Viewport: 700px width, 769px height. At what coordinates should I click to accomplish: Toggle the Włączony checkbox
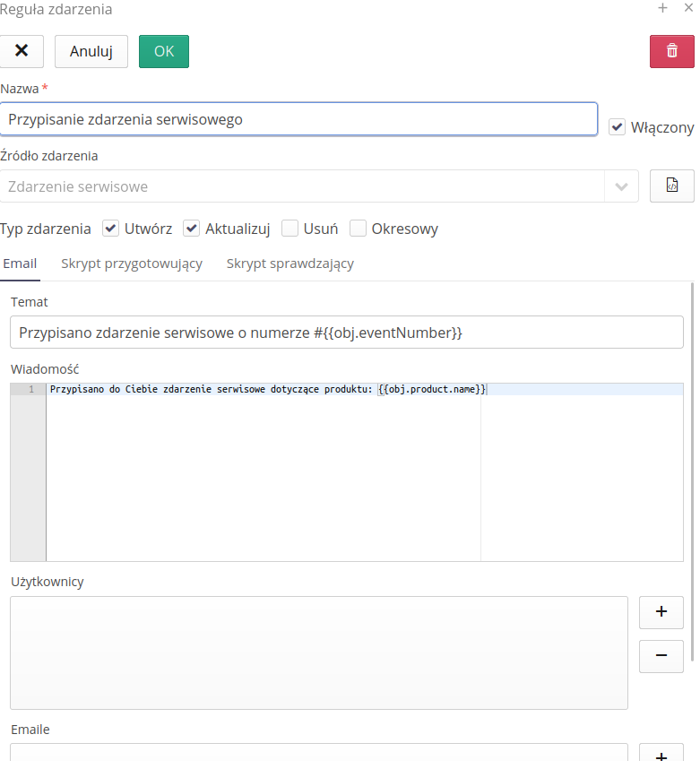(617, 127)
